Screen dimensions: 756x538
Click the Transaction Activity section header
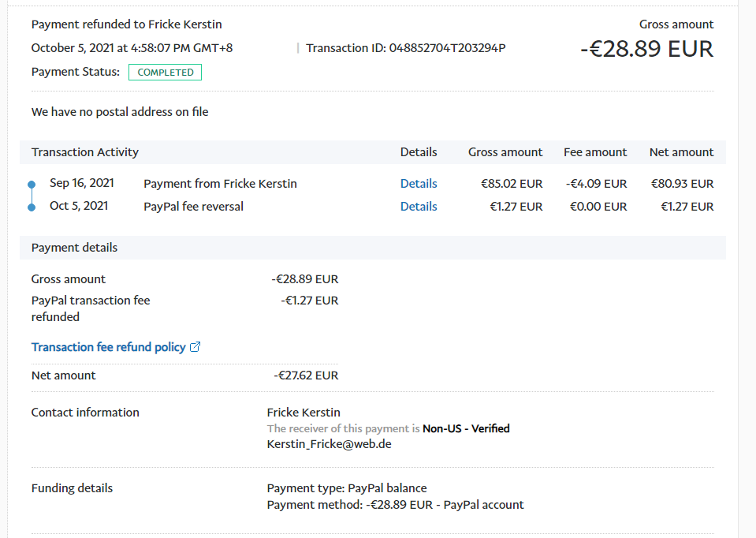[85, 152]
